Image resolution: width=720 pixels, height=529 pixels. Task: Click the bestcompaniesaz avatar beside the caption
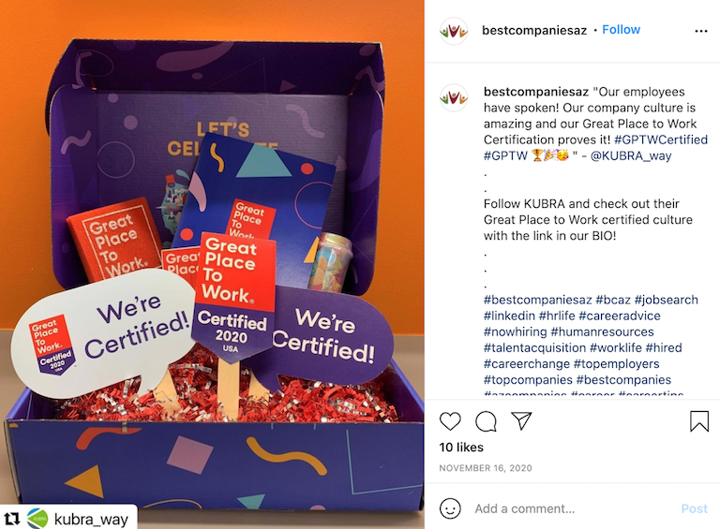tap(454, 98)
